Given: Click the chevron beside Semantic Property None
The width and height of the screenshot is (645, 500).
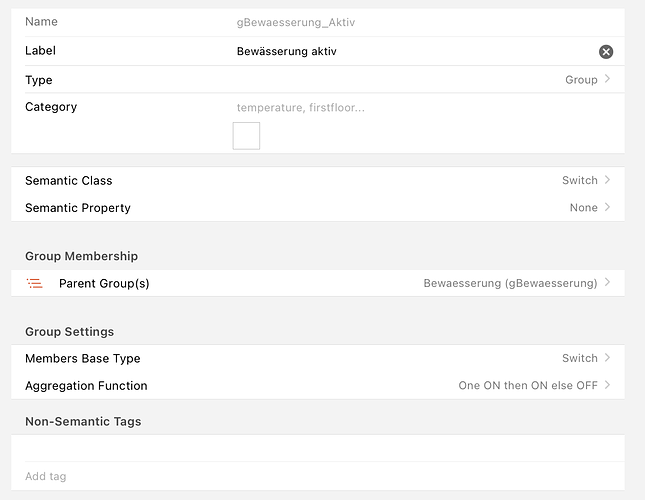Looking at the screenshot, I should tap(607, 207).
